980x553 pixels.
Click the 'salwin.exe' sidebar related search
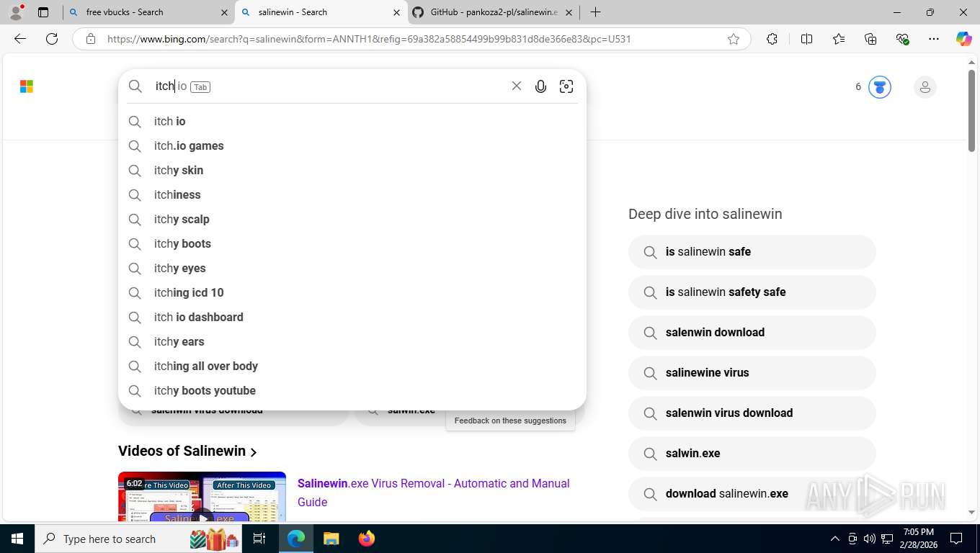pyautogui.click(x=752, y=454)
